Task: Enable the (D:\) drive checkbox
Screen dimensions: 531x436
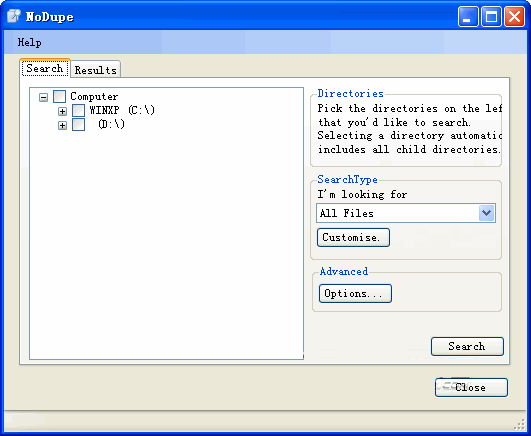Action: point(79,124)
